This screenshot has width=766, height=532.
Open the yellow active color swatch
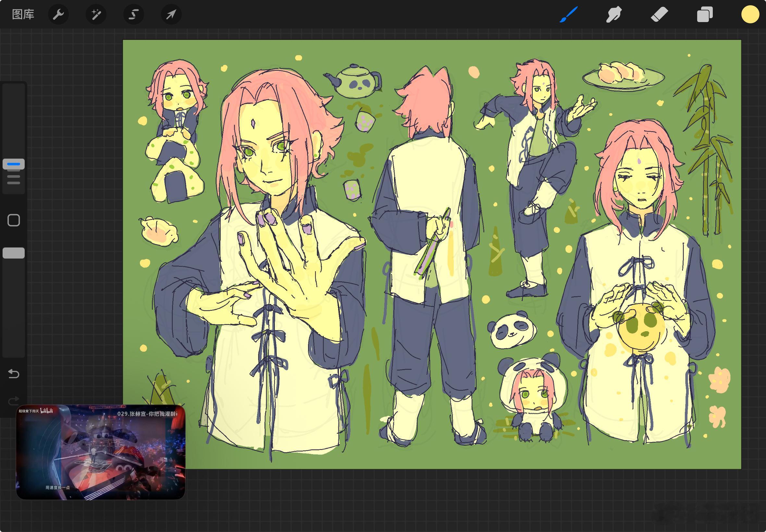[x=750, y=14]
